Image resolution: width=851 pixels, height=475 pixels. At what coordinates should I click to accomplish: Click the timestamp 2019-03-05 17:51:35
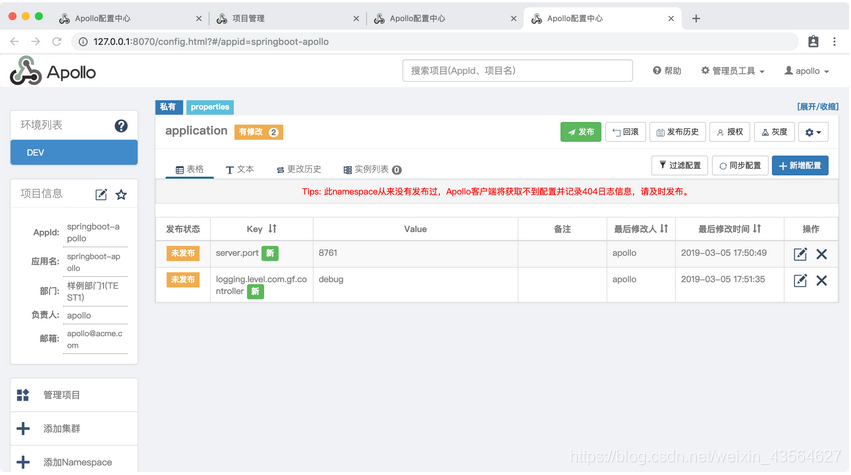click(x=723, y=279)
